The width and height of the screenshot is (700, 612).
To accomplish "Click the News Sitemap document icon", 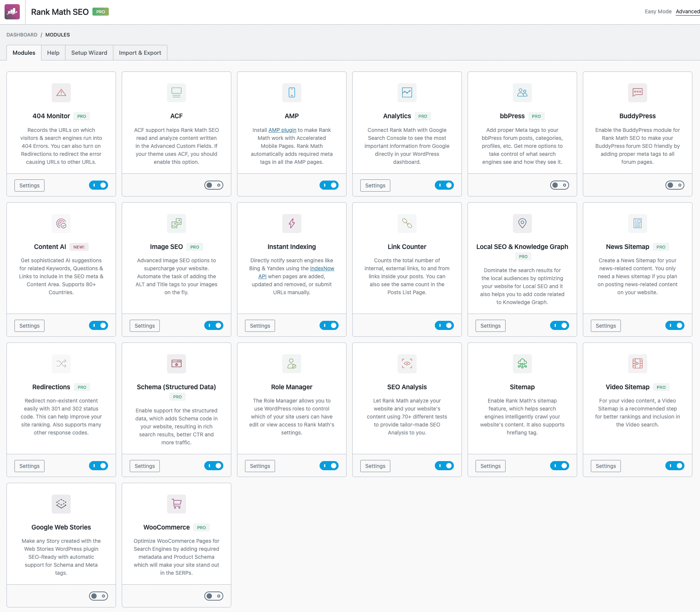I will (638, 224).
